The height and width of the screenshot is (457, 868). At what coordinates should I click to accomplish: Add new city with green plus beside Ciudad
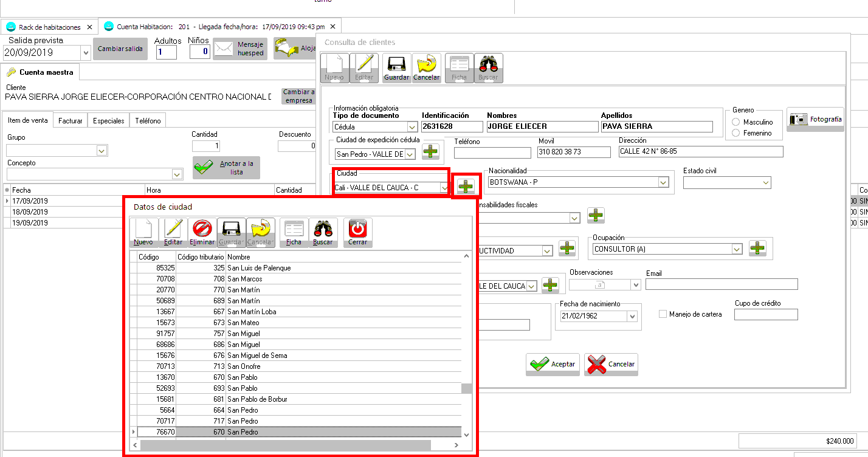pyautogui.click(x=466, y=186)
